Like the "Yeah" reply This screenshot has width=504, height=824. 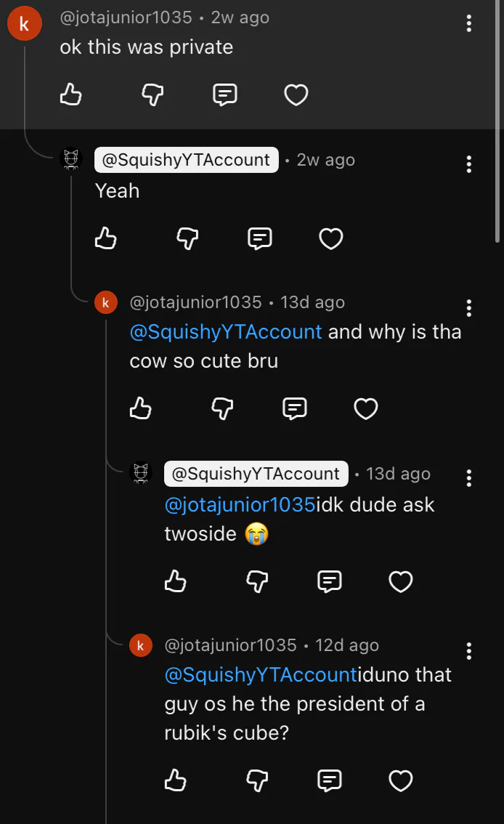[x=106, y=238]
